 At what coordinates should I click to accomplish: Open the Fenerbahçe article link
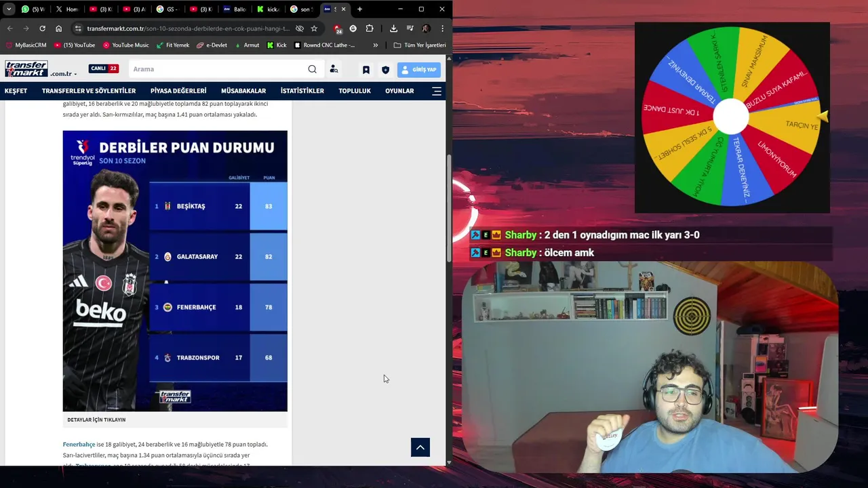(x=79, y=445)
